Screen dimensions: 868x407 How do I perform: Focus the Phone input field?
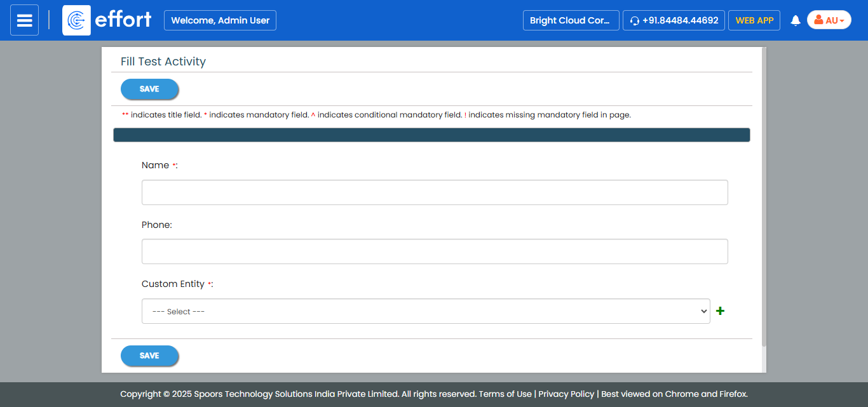tap(434, 251)
